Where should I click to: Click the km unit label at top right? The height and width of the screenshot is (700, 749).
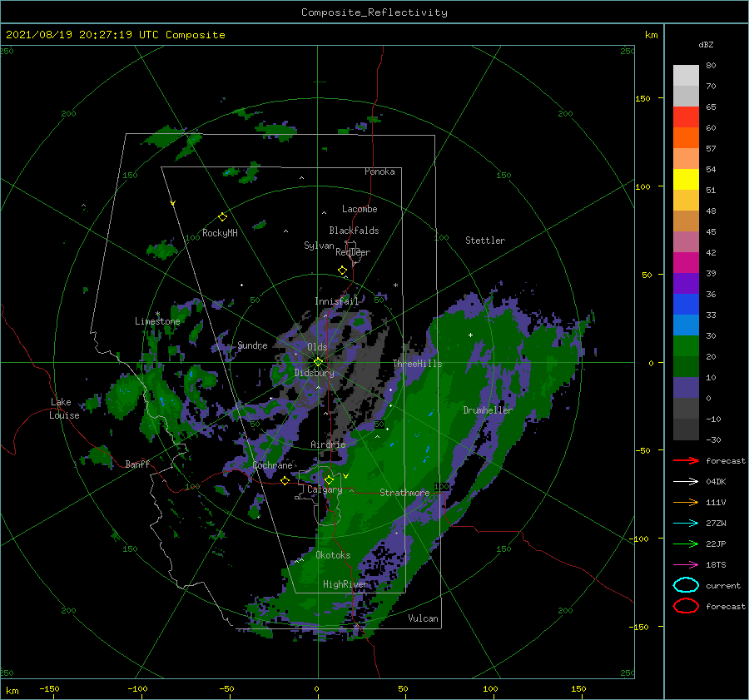coord(651,35)
